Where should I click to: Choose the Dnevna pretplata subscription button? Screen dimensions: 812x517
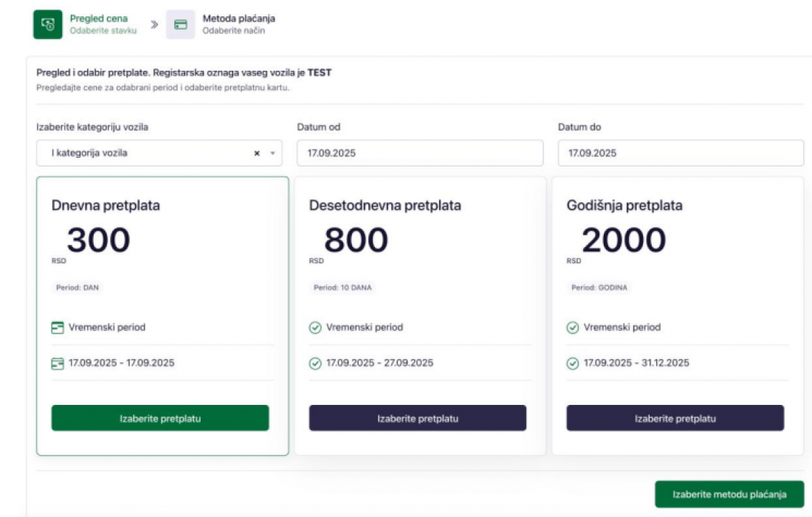[x=160, y=418]
